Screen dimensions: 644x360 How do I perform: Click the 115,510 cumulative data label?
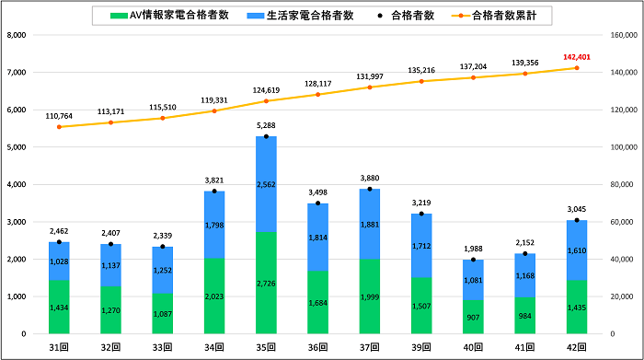[163, 107]
